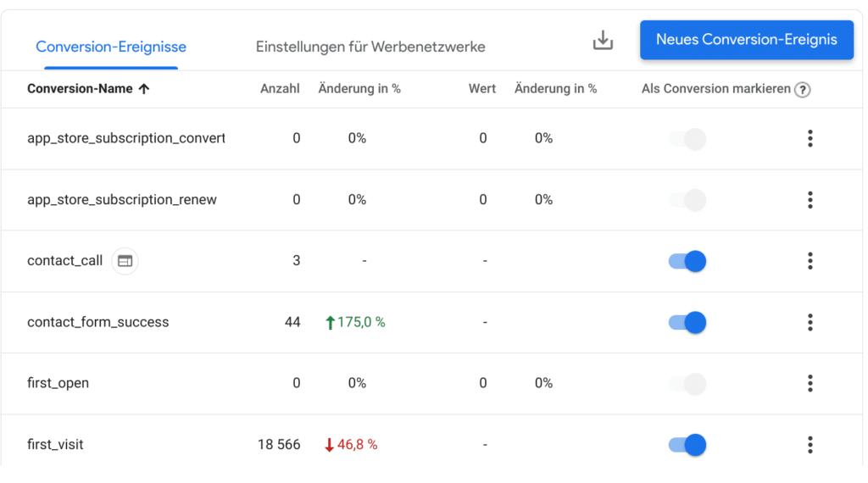This screenshot has height=483, width=868.
Task: Click the first_visit event name
Action: pyautogui.click(x=55, y=444)
